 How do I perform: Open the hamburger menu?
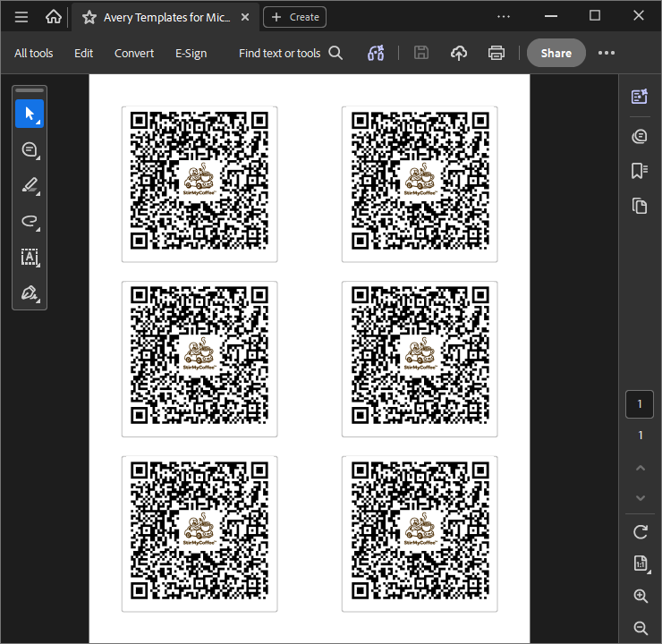pyautogui.click(x=21, y=17)
